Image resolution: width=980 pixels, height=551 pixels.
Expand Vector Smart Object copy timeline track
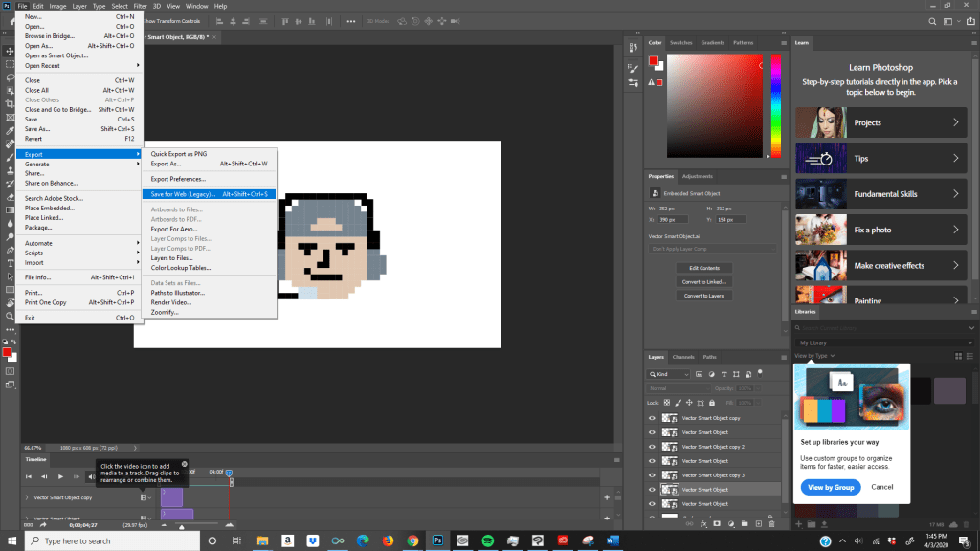[27, 497]
